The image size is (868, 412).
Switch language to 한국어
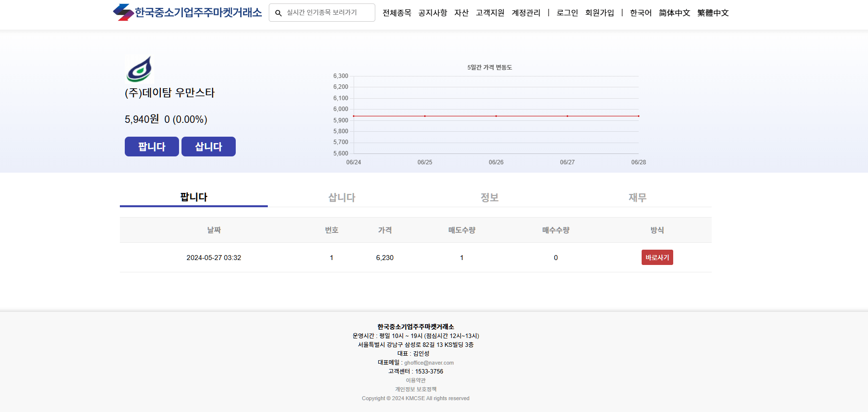pyautogui.click(x=641, y=13)
